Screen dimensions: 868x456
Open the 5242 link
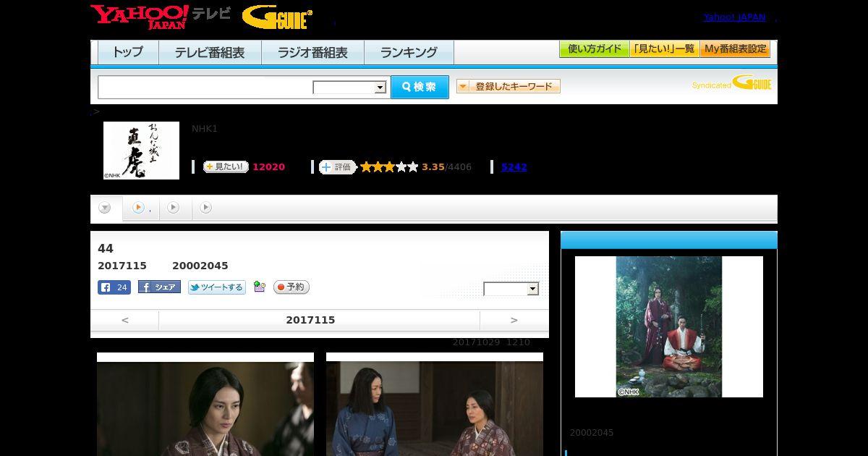coord(514,167)
